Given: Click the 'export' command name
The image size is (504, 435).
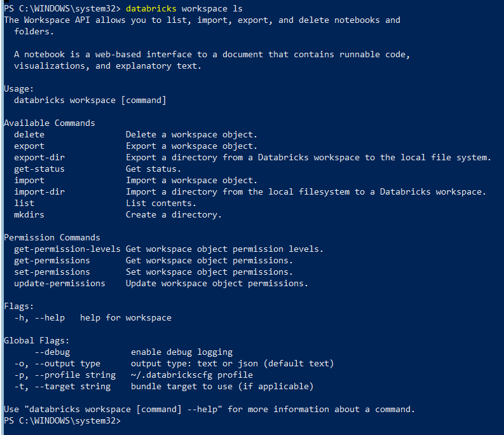Looking at the screenshot, I should click(29, 146).
